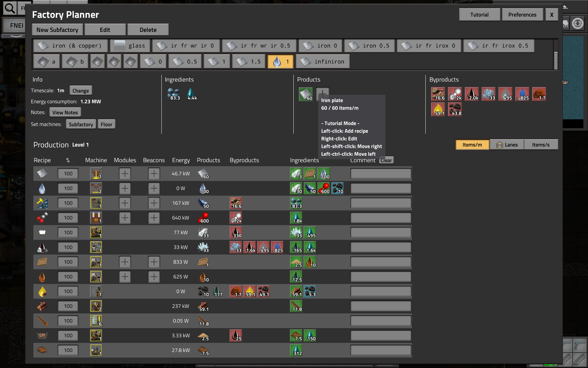This screenshot has height=368, width=588.
Task: Click machine icon in first recipe row
Action: coord(96,174)
